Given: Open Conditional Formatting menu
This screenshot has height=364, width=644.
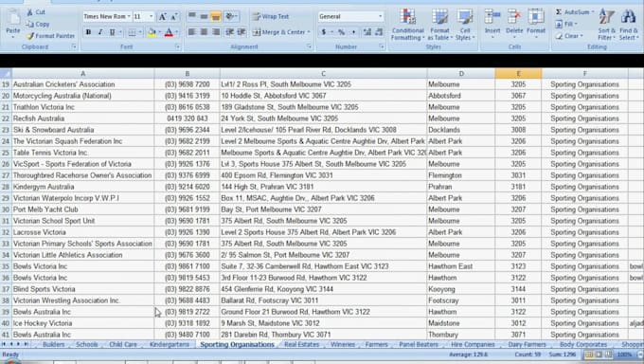Looking at the screenshot, I should coord(407,25).
